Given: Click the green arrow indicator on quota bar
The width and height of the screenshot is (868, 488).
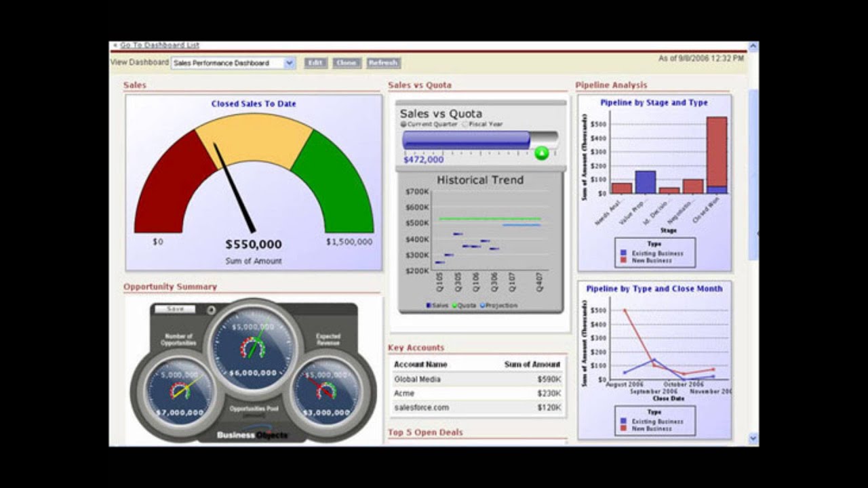Looking at the screenshot, I should pos(541,152).
